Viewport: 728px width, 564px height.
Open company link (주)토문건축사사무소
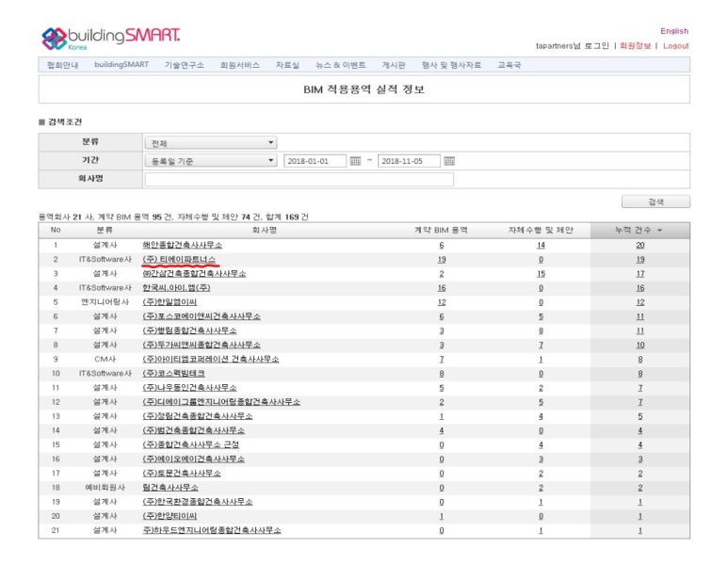[x=182, y=474]
